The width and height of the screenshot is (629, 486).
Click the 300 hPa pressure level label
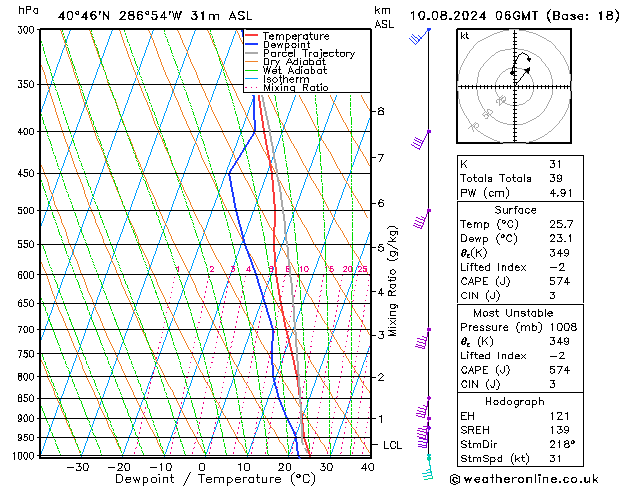tap(26, 30)
